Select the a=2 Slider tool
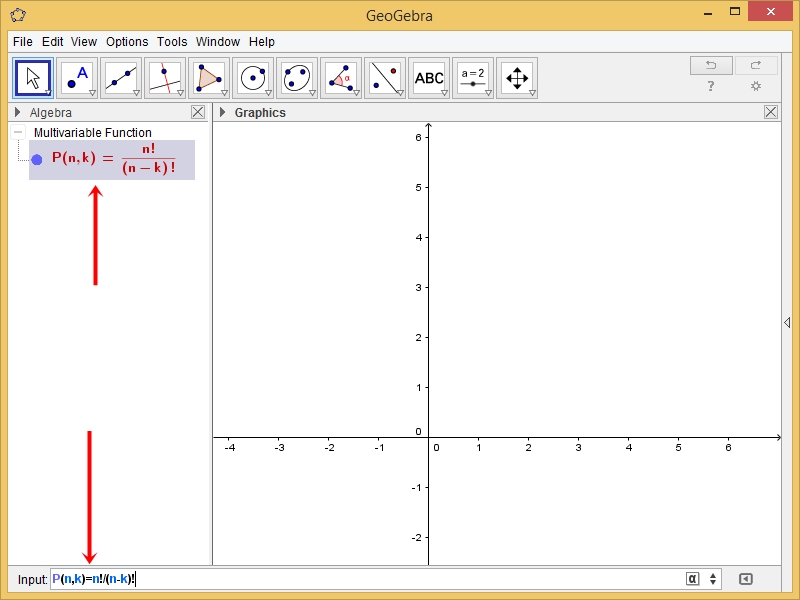Screen dimensions: 800x600 point(472,78)
